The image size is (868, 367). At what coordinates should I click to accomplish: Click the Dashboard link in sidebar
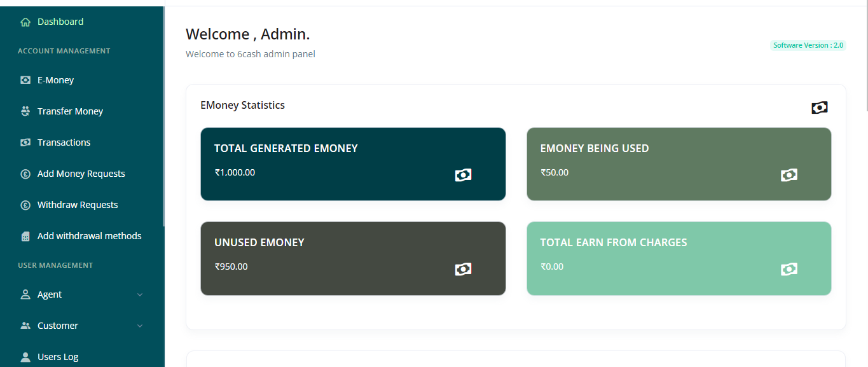[60, 22]
